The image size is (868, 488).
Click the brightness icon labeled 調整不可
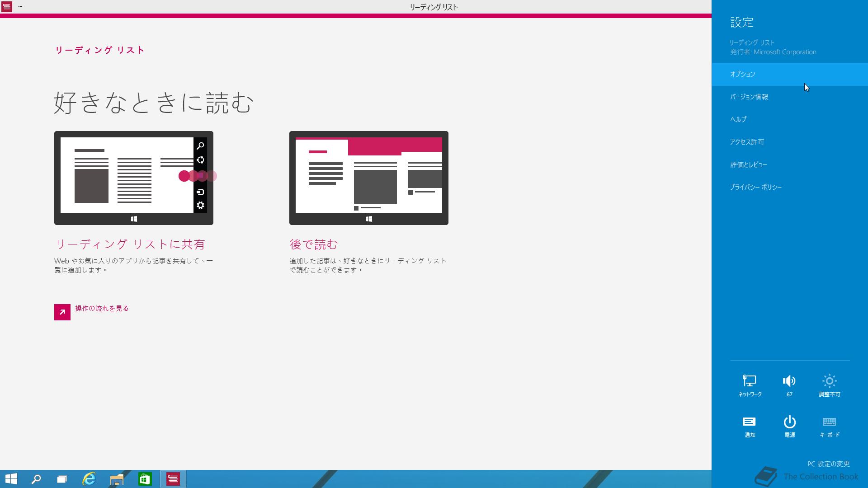(829, 385)
